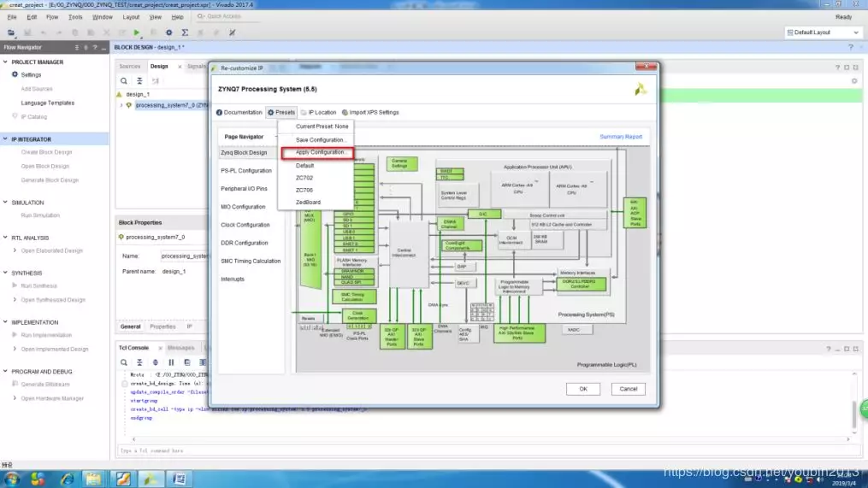Open the Default Layout dropdown

824,32
